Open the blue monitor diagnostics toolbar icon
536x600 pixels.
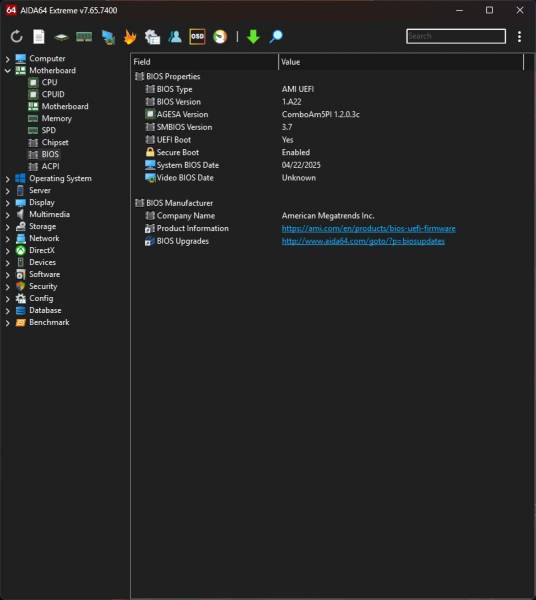click(x=108, y=37)
